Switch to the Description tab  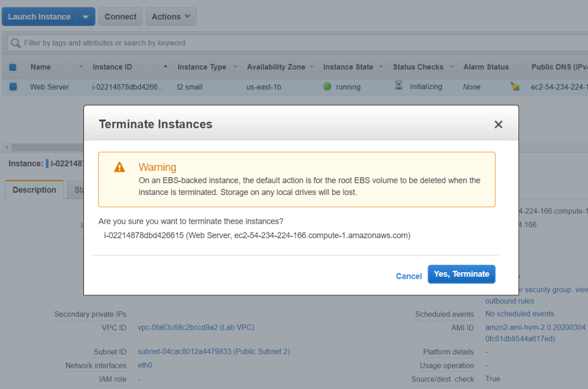coord(34,190)
